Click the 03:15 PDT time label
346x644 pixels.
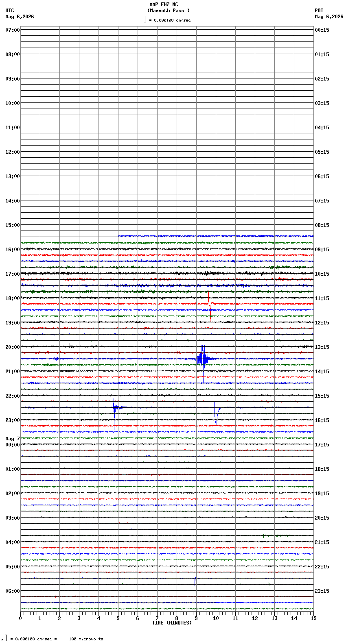(322, 103)
